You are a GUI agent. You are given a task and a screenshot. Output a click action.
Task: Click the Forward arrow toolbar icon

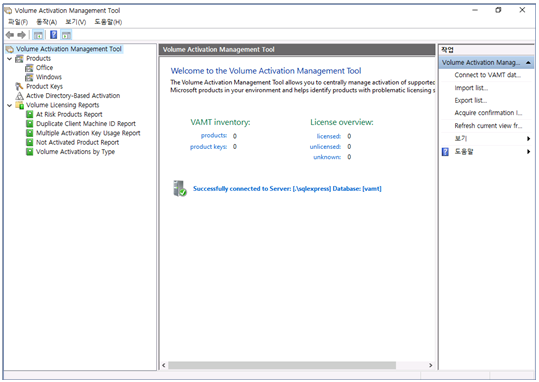coord(22,35)
